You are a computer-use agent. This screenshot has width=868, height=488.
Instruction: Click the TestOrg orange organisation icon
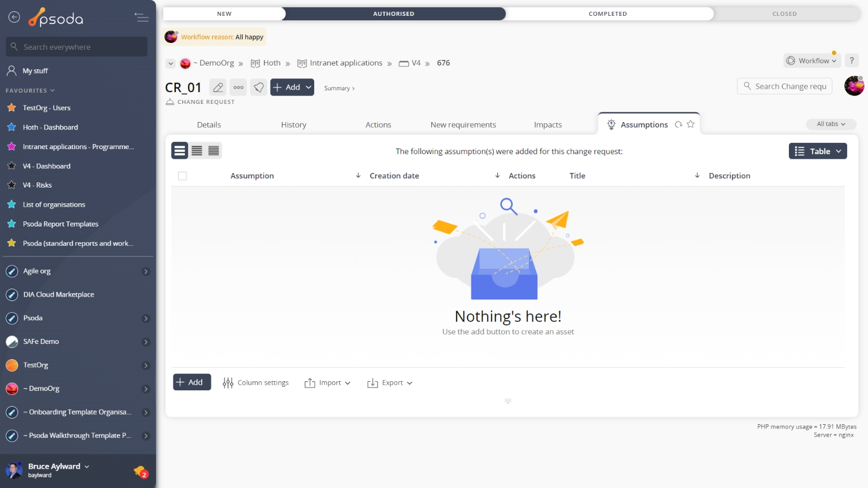[12, 365]
